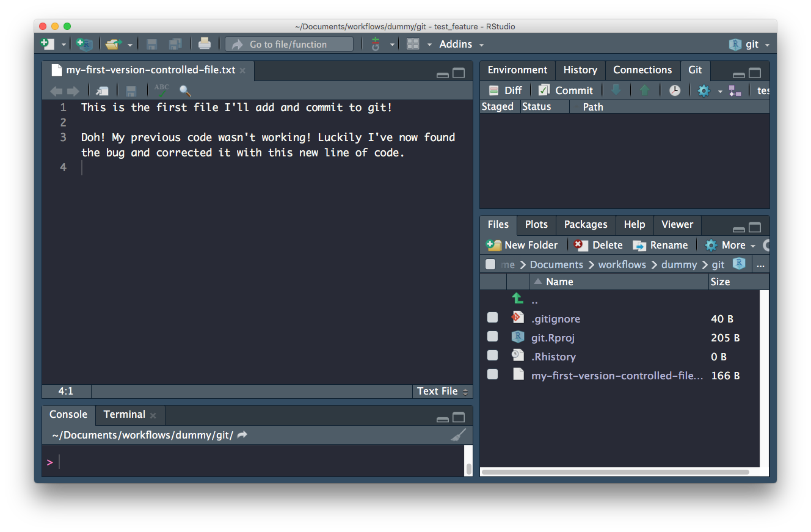Switch to the Help tab
Screen dimensions: 811x532
(635, 224)
